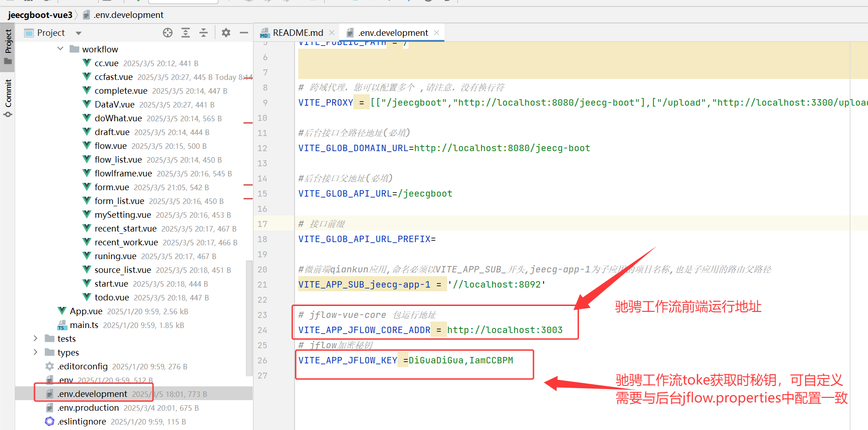This screenshot has width=868, height=430.
Task: Click the Expand All toolbar icon
Action: [x=186, y=33]
